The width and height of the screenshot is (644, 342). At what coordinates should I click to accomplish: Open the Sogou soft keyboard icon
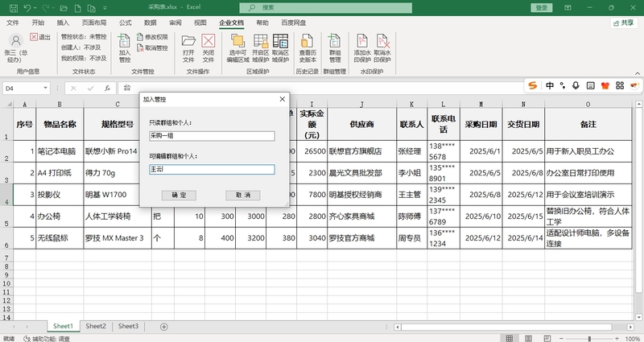click(x=591, y=85)
